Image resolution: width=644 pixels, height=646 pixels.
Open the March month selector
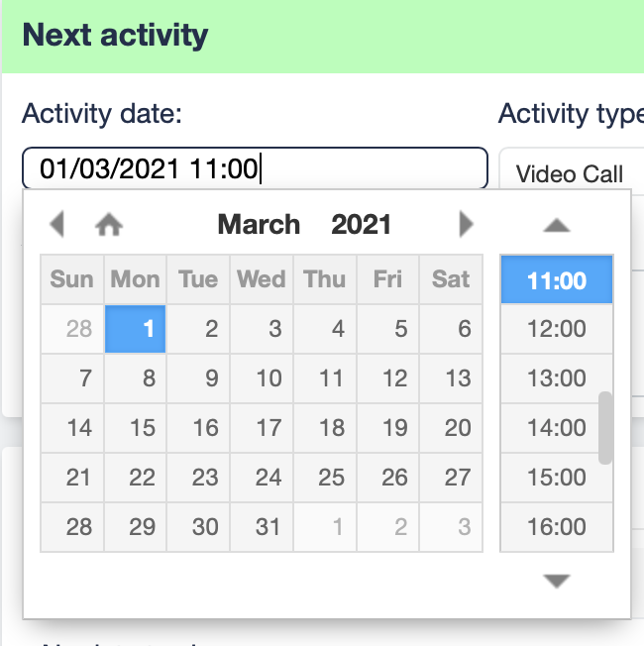coord(259,225)
